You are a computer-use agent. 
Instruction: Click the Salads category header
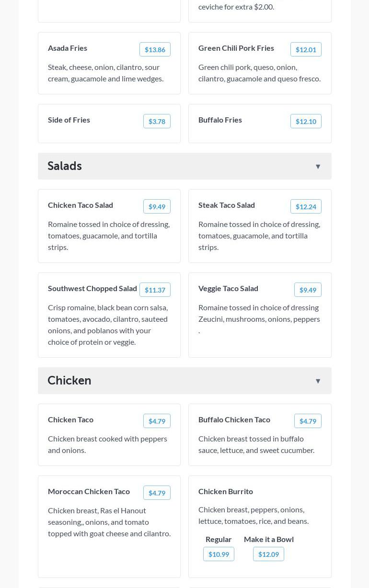pyautogui.click(x=65, y=166)
